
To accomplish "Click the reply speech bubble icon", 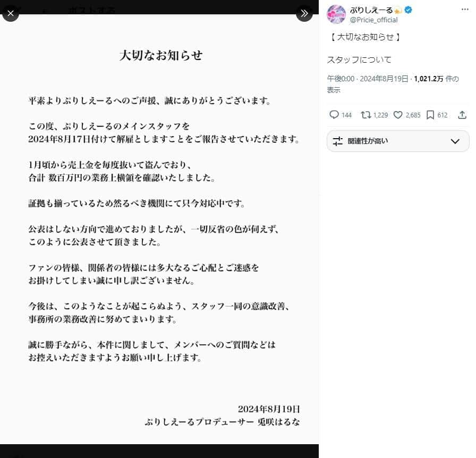I will 334,115.
